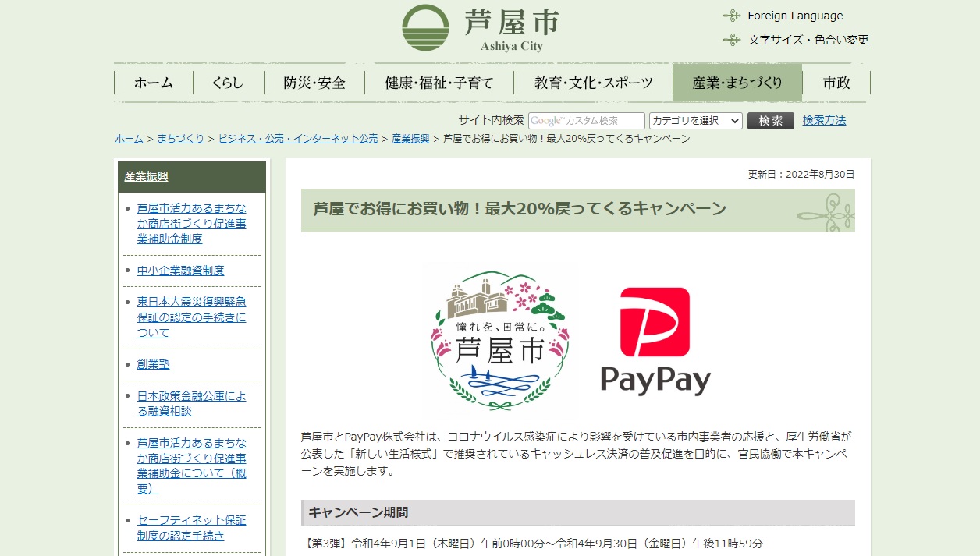Open the 検索方法 help link
Viewport: 980px width, 556px height.
(x=824, y=120)
